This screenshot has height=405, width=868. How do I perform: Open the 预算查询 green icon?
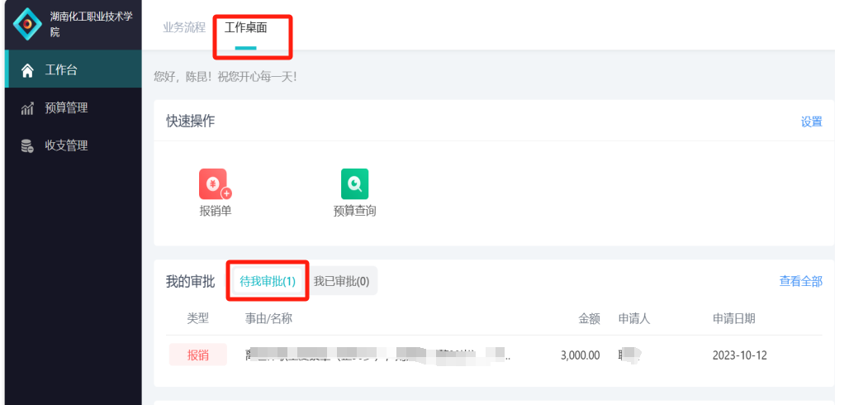tap(355, 184)
